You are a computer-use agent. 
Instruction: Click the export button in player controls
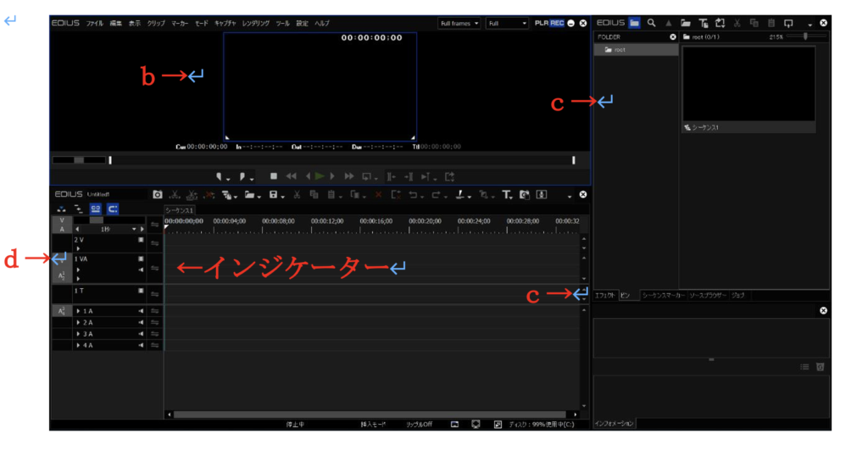click(449, 176)
